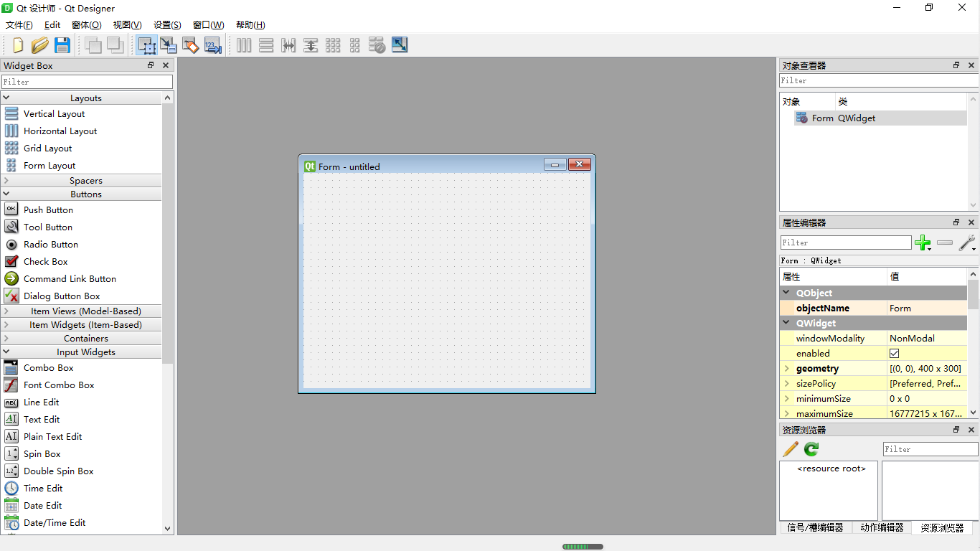Toggle the enabled property checkbox

coord(894,353)
